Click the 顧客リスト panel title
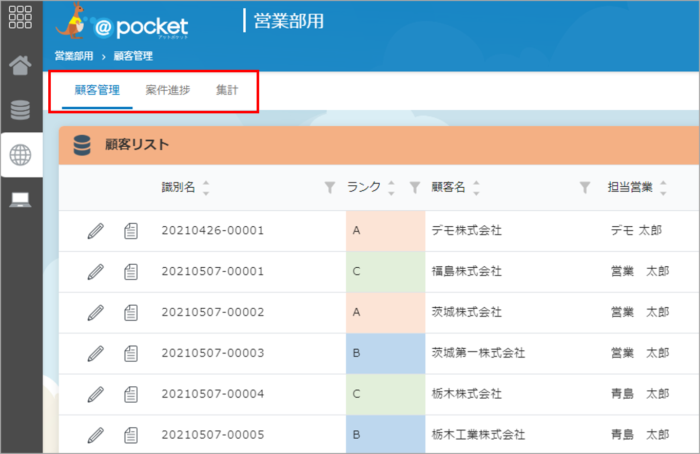 (x=137, y=145)
